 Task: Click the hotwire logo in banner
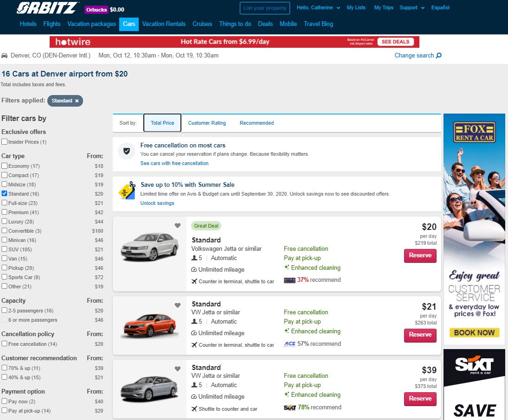coord(73,42)
